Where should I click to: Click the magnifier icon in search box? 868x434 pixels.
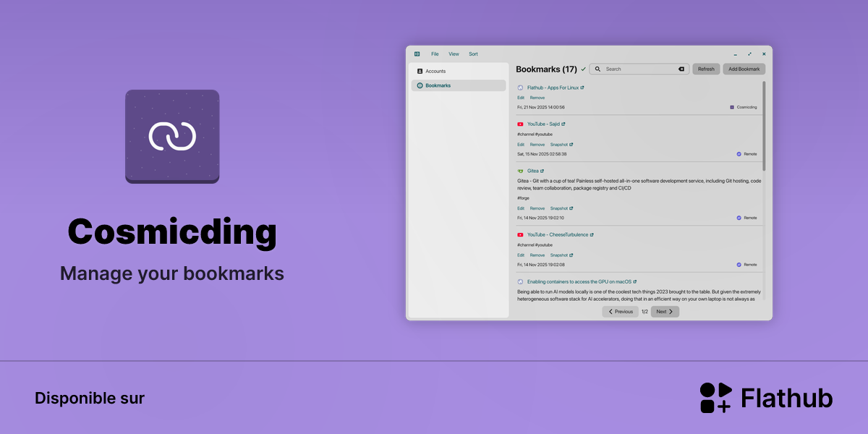point(597,69)
